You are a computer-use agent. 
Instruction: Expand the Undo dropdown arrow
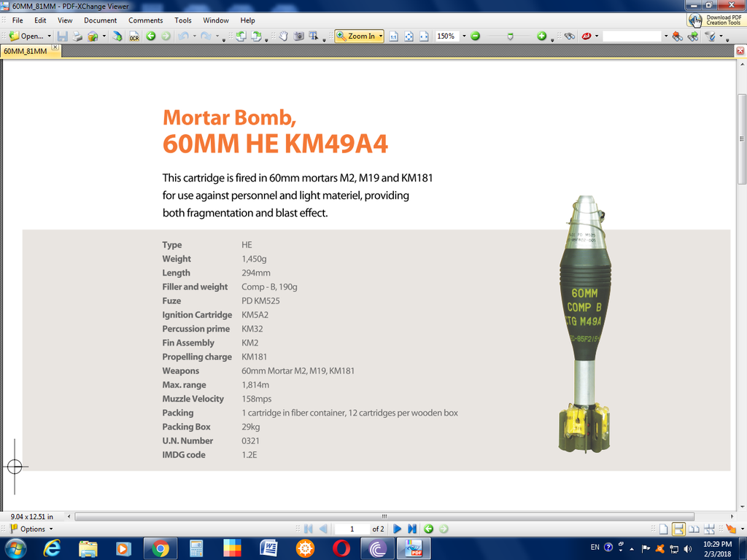(x=194, y=36)
